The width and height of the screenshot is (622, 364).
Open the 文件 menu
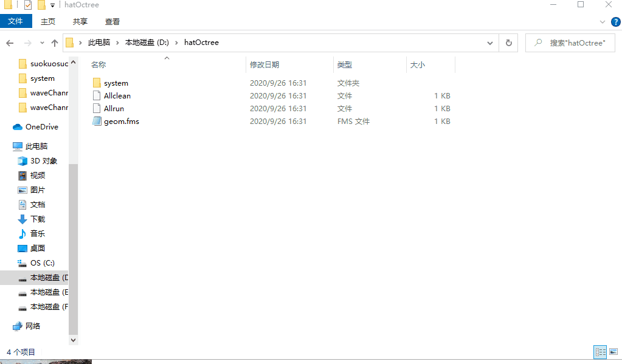coord(16,21)
